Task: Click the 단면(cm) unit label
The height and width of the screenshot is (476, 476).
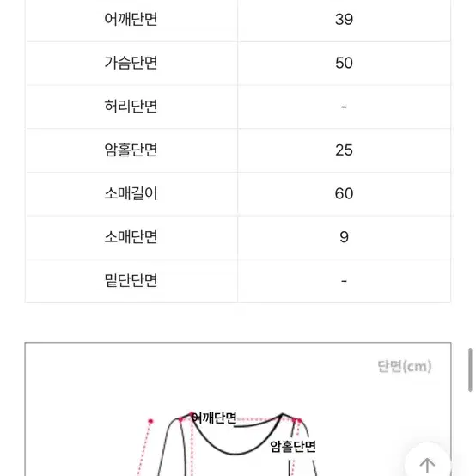Action: pos(405,366)
